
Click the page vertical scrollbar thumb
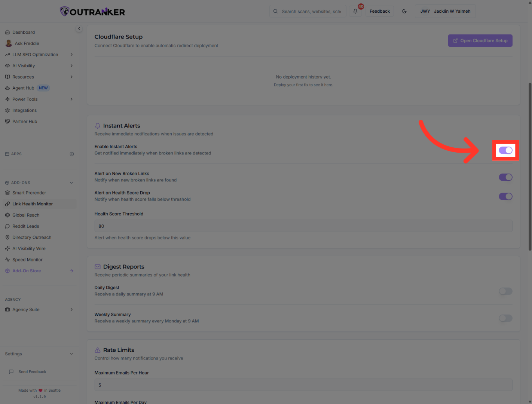click(530, 166)
